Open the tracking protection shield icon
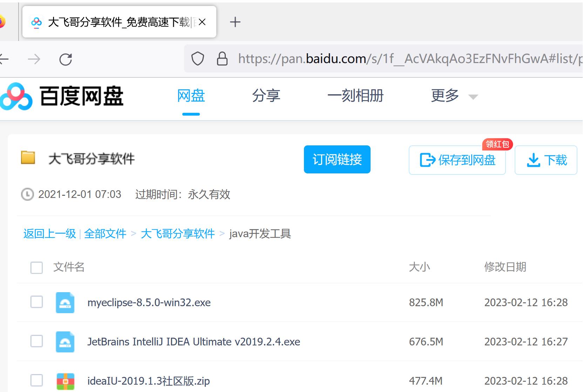This screenshot has width=583, height=392. [198, 59]
